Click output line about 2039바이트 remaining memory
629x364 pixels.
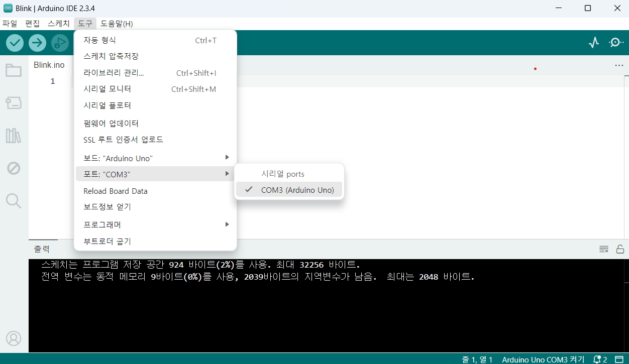[x=258, y=277]
